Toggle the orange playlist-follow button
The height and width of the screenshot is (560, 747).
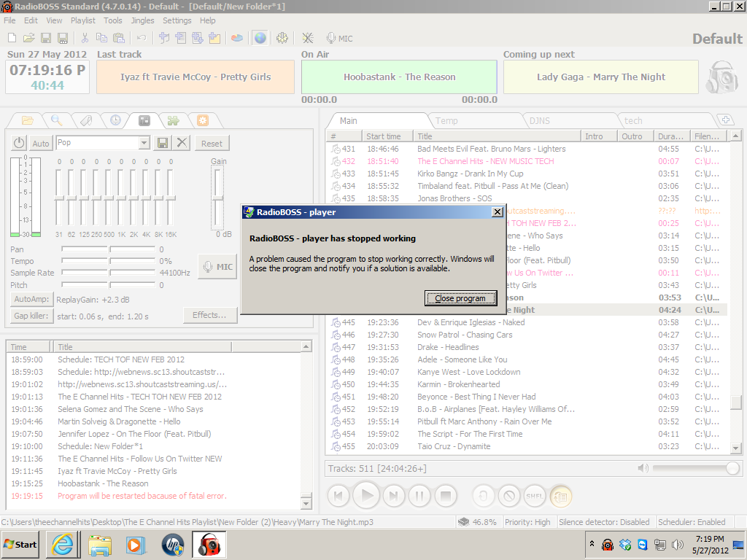point(561,496)
